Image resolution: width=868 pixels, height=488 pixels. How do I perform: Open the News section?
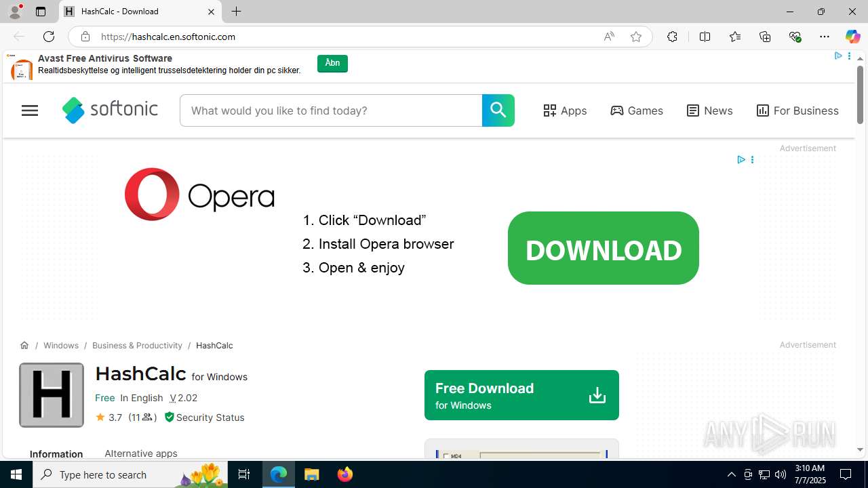[710, 110]
